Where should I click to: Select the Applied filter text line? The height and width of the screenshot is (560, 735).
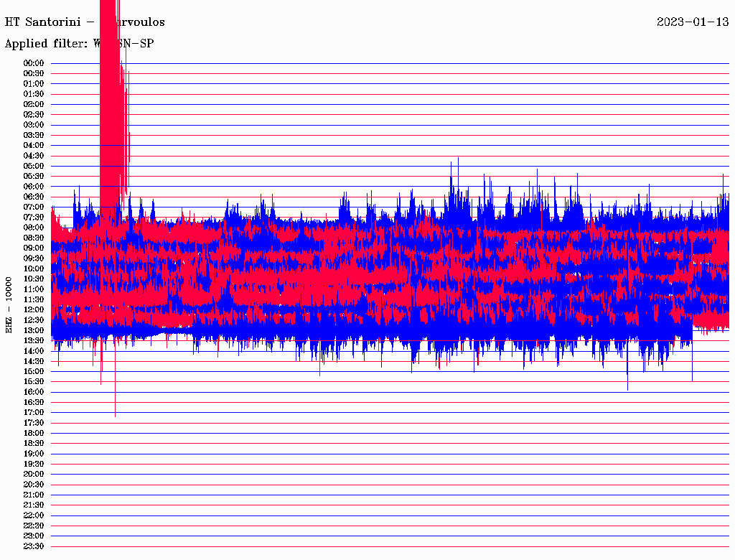pos(79,43)
